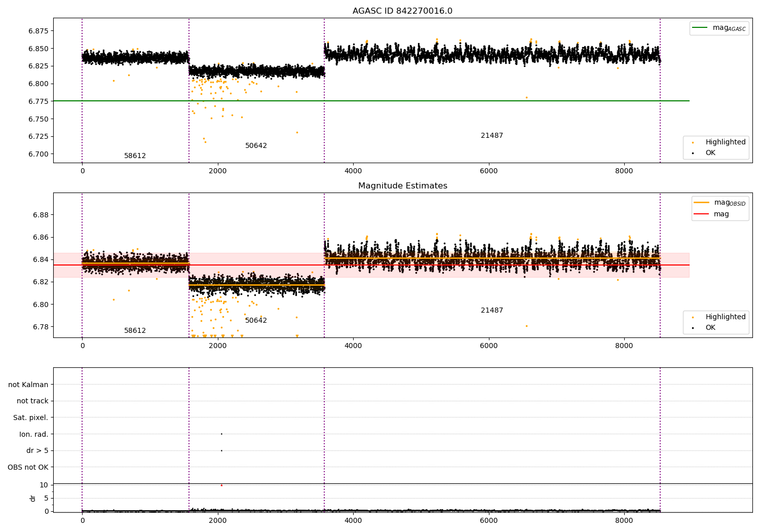
Task: Select OK legend marker in Magnitude Estimates plot
Action: pos(693,328)
